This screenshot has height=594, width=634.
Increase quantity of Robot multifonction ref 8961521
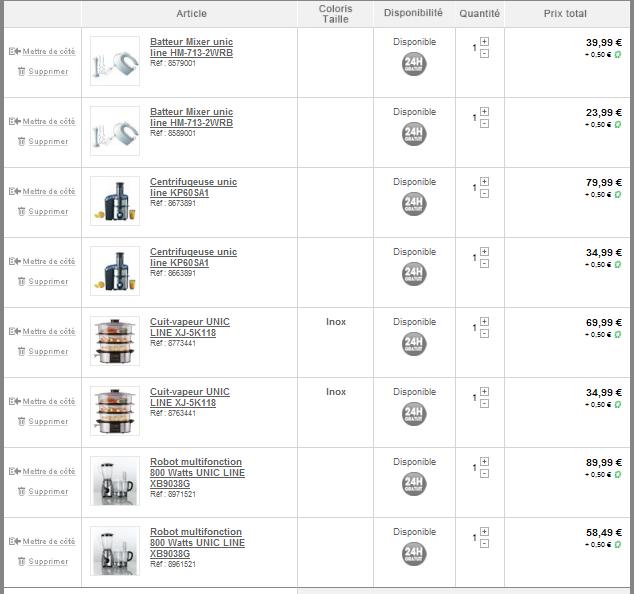coord(484,531)
